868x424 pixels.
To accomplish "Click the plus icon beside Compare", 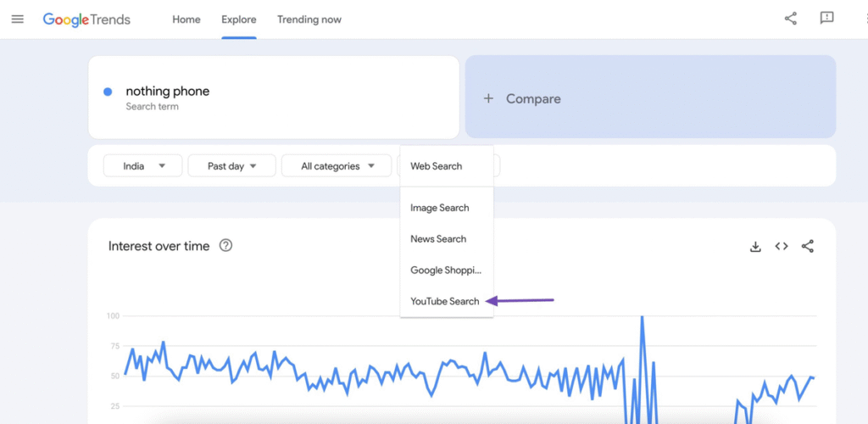I will click(488, 98).
